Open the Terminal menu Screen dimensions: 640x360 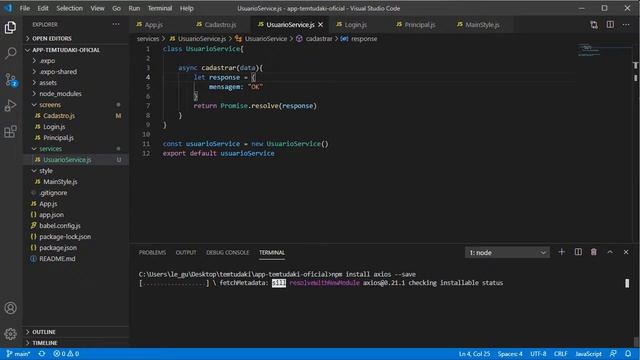(160, 8)
